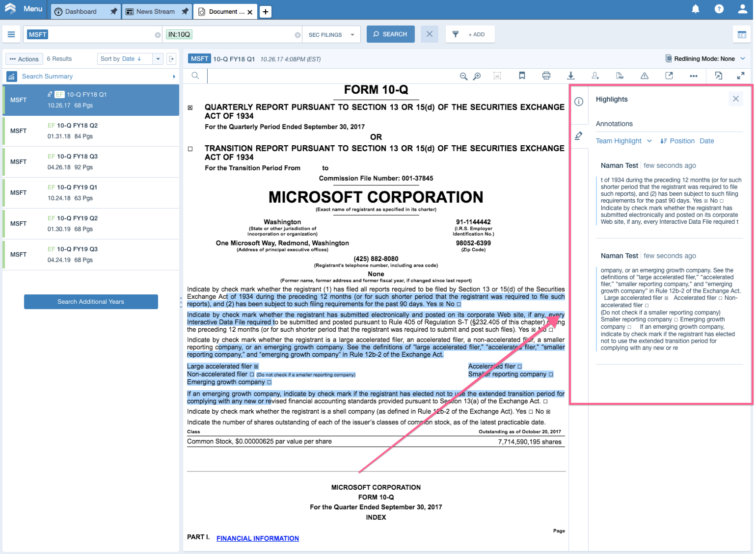Open the 10-Q FY19 Q3 result
This screenshot has height=554, width=756.
[x=91, y=255]
